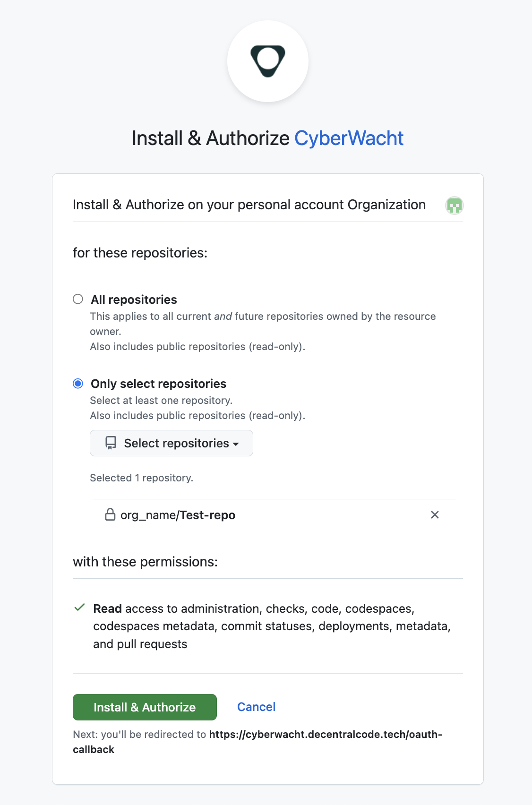The image size is (532, 805).
Task: Click the padlock icon indicating a private repository
Action: (110, 515)
